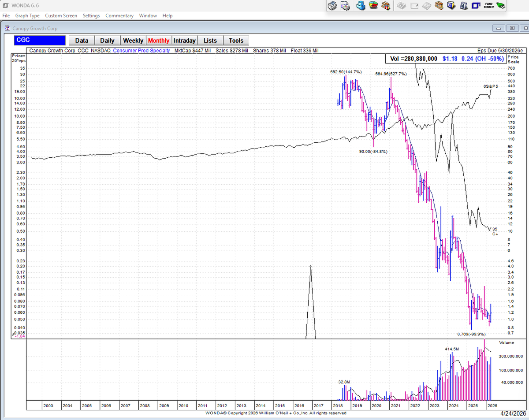Image resolution: width=529 pixels, height=420 pixels.
Task: Open the Commentary menu
Action: point(119,15)
